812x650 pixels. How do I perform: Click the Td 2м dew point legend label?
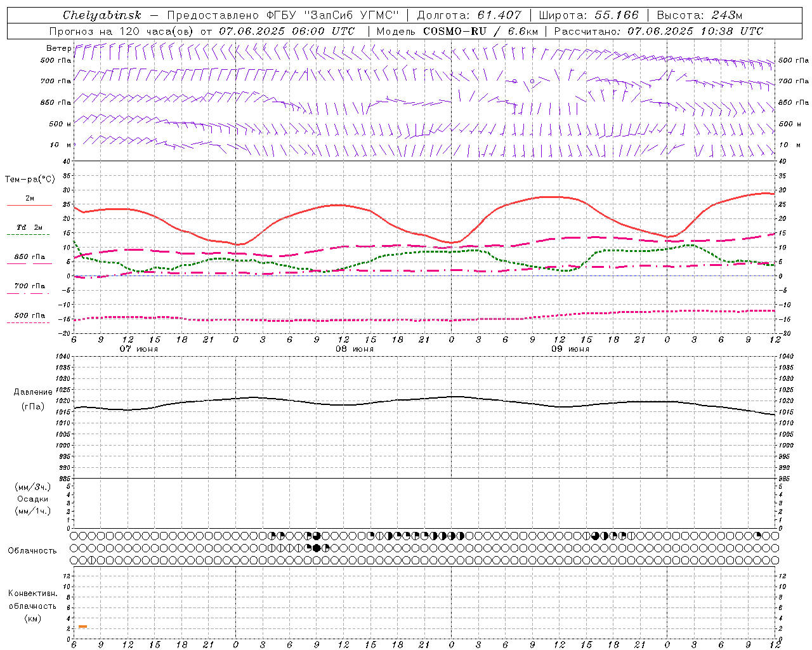click(x=30, y=227)
